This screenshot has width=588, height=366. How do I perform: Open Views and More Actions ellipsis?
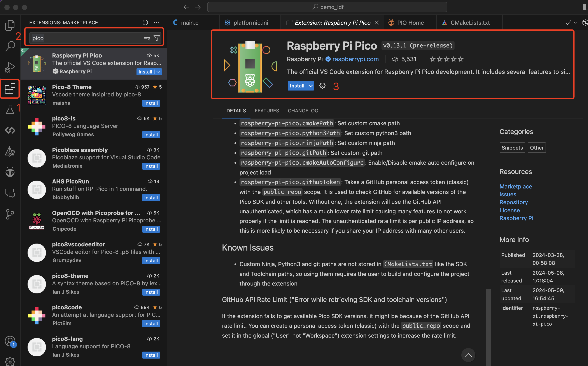tap(157, 23)
